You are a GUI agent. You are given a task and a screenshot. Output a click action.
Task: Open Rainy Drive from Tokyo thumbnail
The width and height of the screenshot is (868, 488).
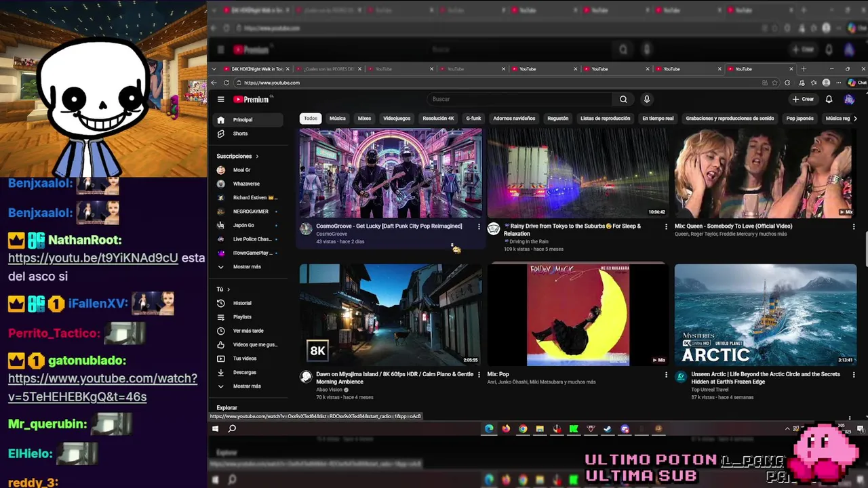578,173
